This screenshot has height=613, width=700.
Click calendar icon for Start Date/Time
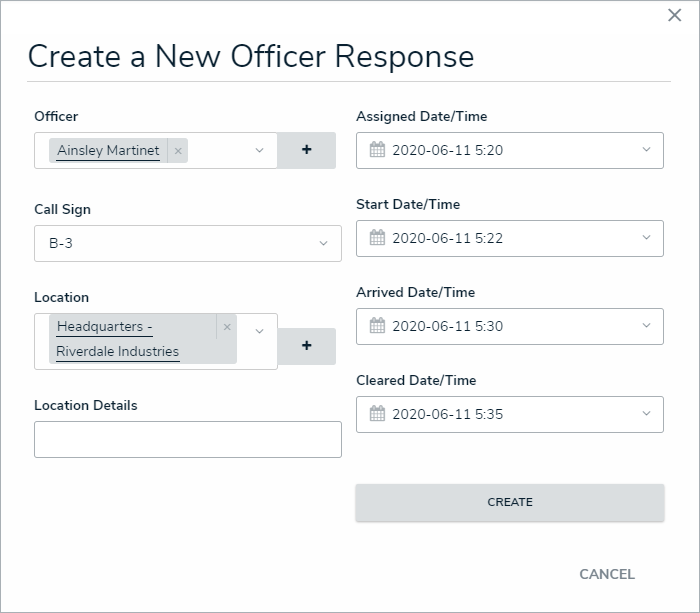[x=377, y=238]
